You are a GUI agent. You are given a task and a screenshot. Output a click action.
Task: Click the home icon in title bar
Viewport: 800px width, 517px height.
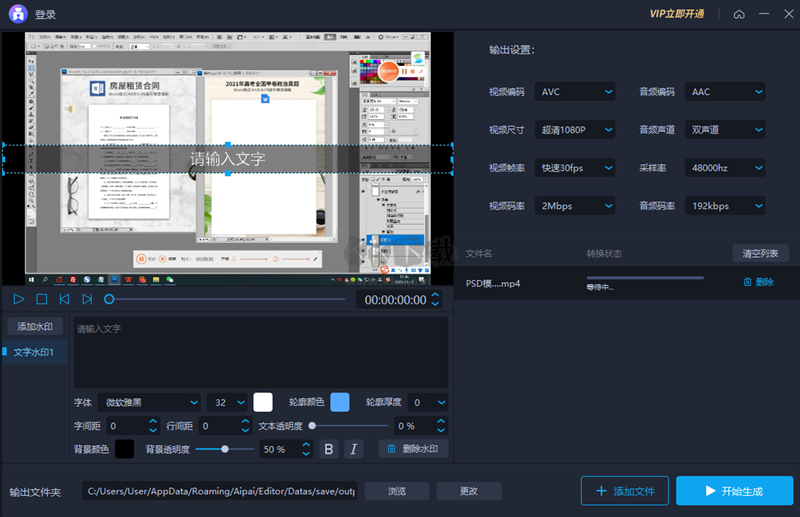point(739,15)
